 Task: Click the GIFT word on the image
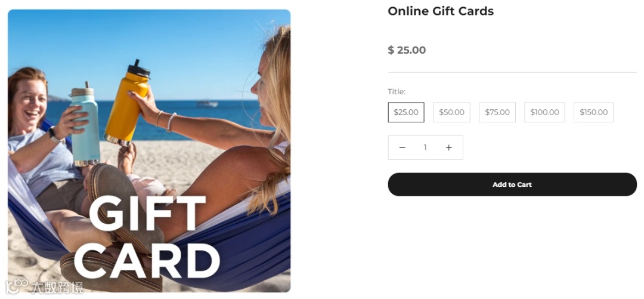coord(147,213)
